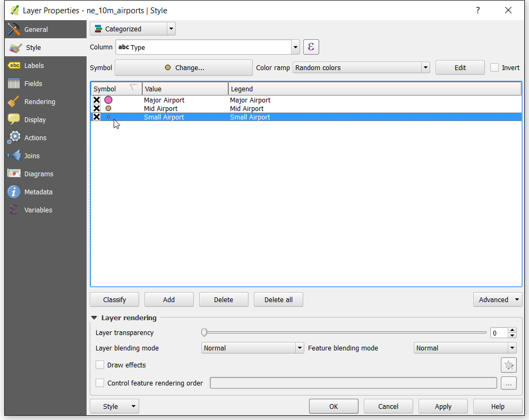This screenshot has width=529, height=420.
Task: Click the Joins arrow icon in sidebar
Action: [14, 156]
